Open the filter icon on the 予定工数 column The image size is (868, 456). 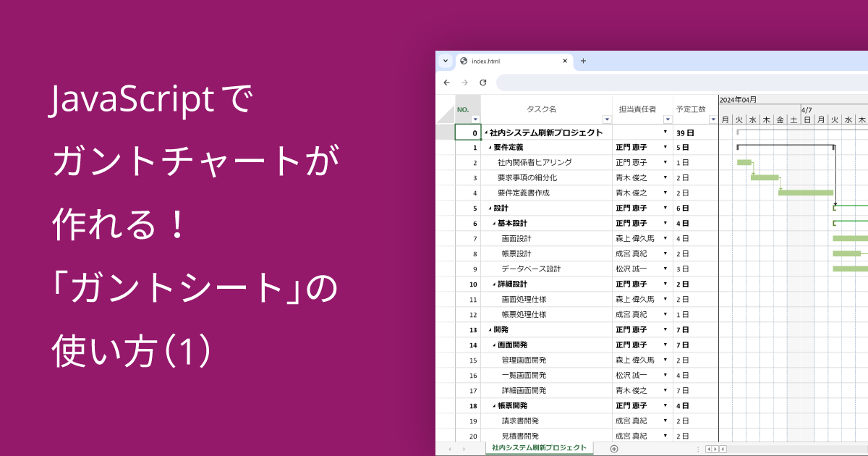pos(714,119)
